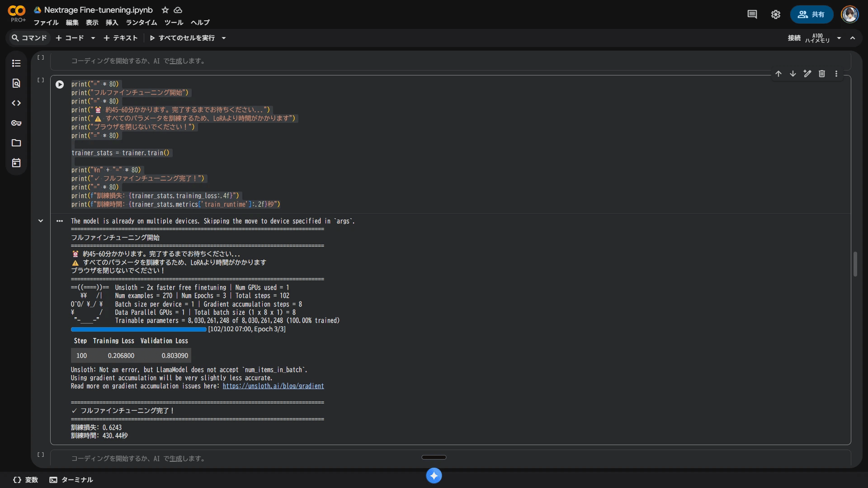Open the 挿入 menu
The image size is (868, 488).
click(x=112, y=23)
